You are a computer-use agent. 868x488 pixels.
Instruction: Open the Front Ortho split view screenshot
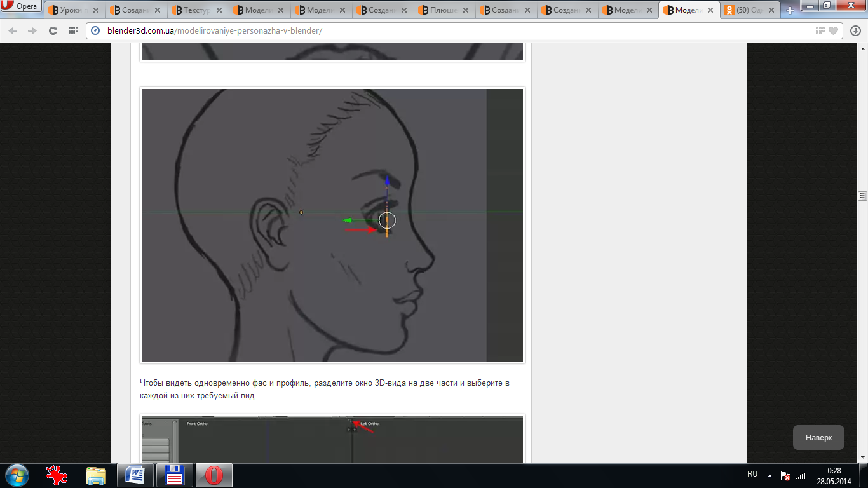[332, 439]
